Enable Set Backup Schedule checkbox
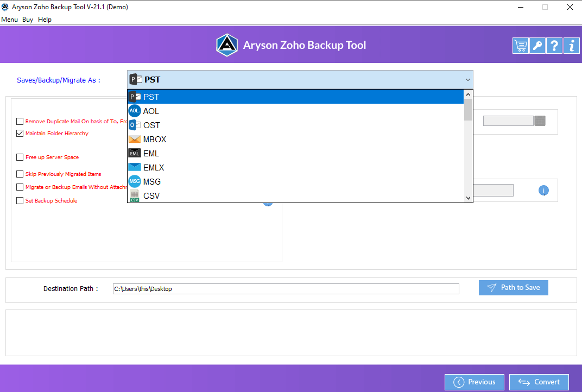This screenshot has width=582, height=392. click(x=20, y=201)
